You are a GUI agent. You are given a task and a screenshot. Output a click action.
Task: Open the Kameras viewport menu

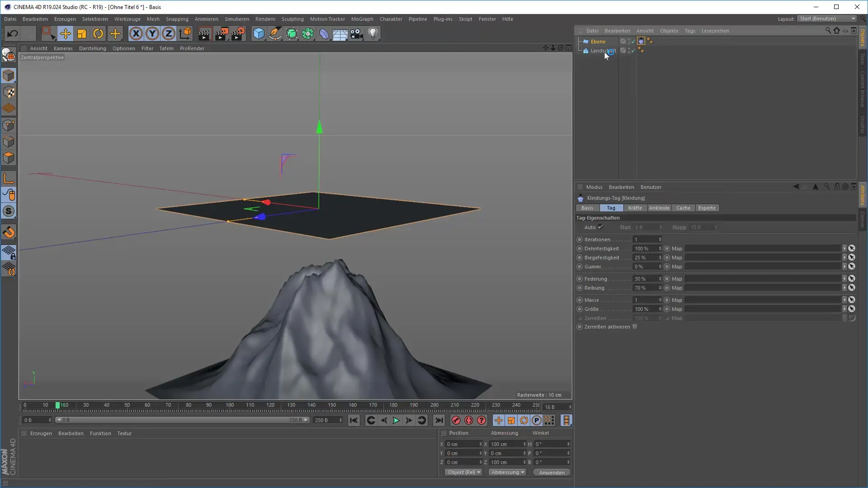[63, 48]
